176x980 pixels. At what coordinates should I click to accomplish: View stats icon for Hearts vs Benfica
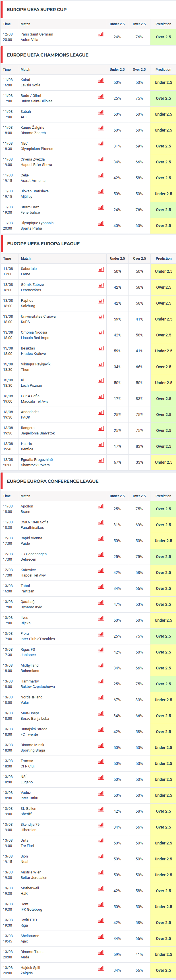point(101,444)
